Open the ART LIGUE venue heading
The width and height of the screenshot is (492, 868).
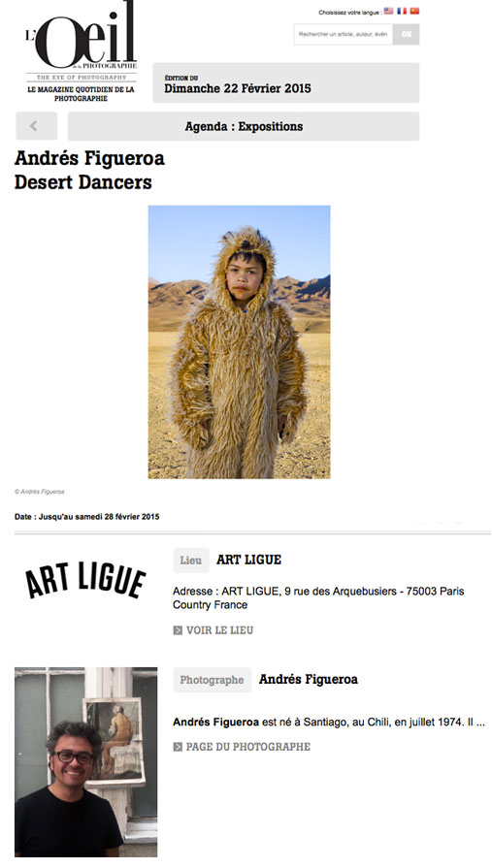coord(248,561)
